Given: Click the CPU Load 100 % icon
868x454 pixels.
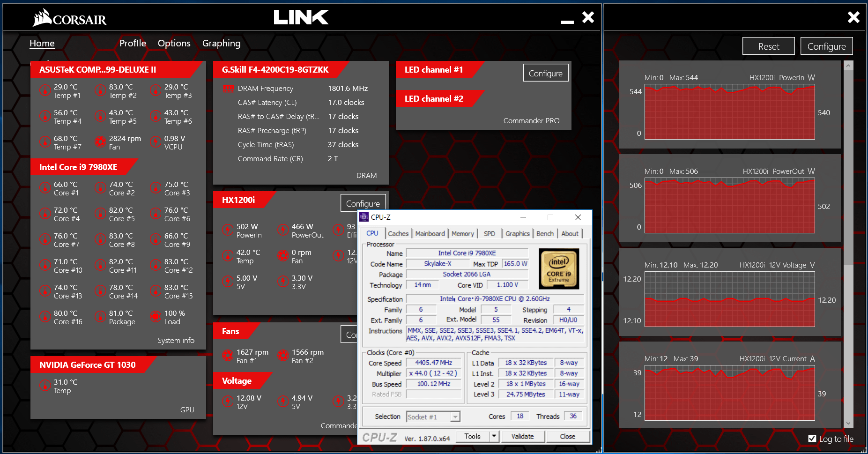Looking at the screenshot, I should [x=155, y=316].
